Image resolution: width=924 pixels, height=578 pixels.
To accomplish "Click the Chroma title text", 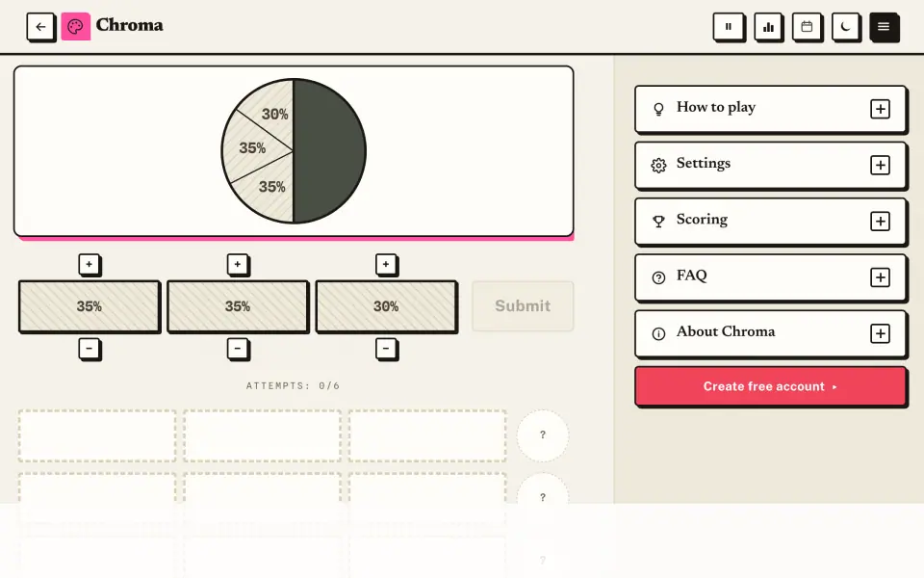I will (x=130, y=25).
